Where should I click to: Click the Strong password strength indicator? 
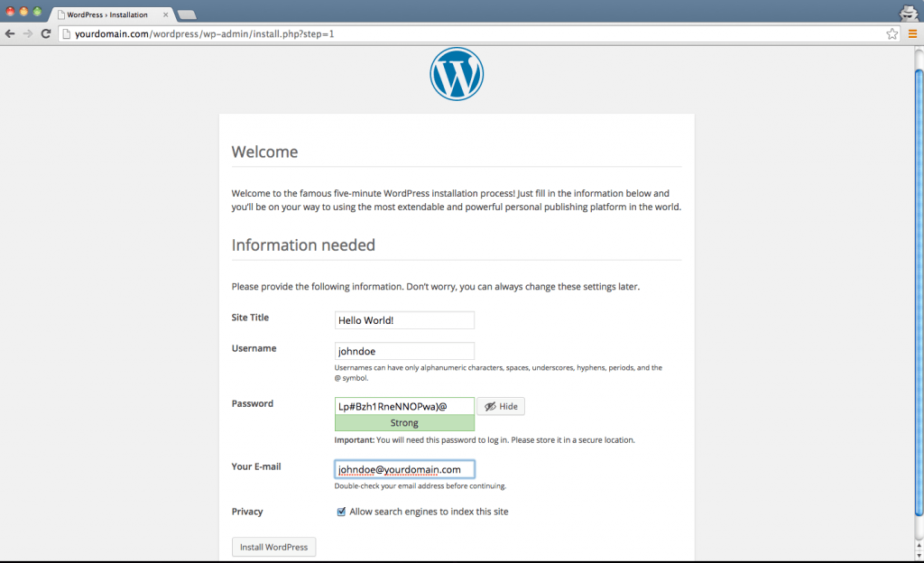[404, 422]
